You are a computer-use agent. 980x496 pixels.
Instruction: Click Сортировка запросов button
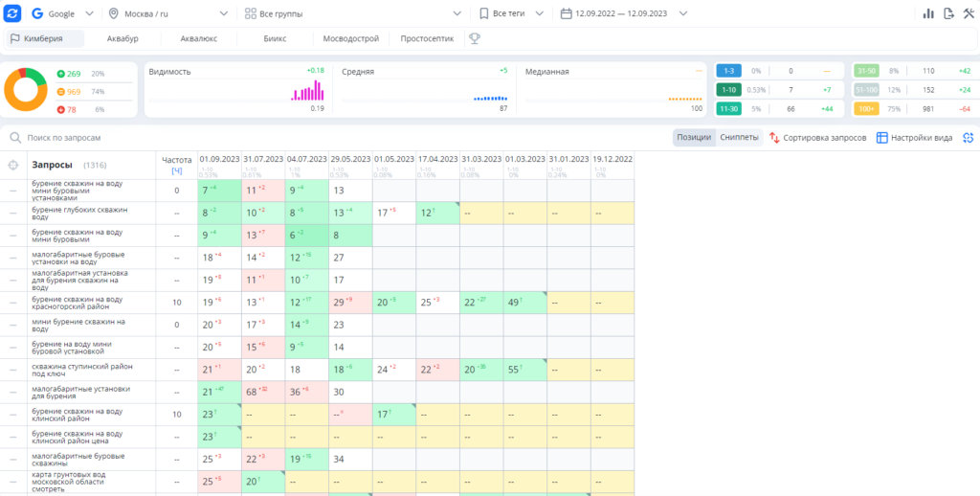[817, 138]
